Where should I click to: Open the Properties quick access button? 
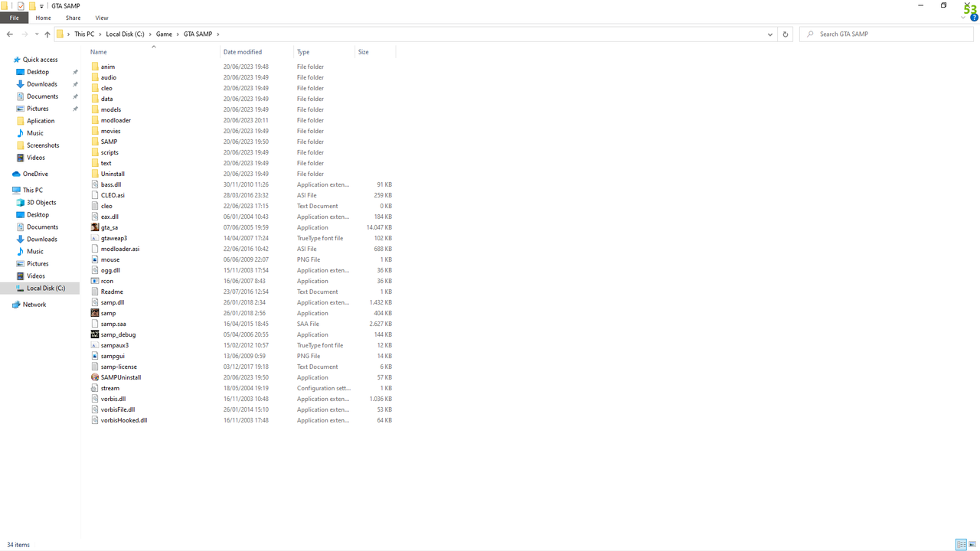21,6
